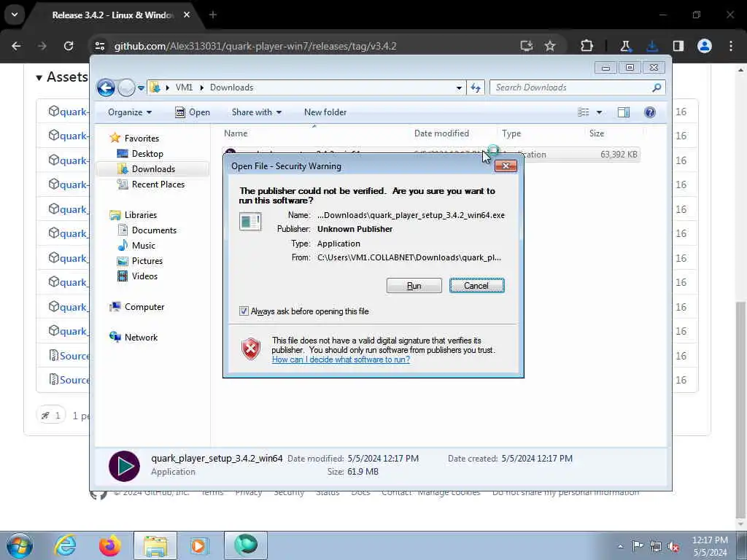Open browser Downloads icon
Viewport: 747px width, 560px height.
(651, 46)
